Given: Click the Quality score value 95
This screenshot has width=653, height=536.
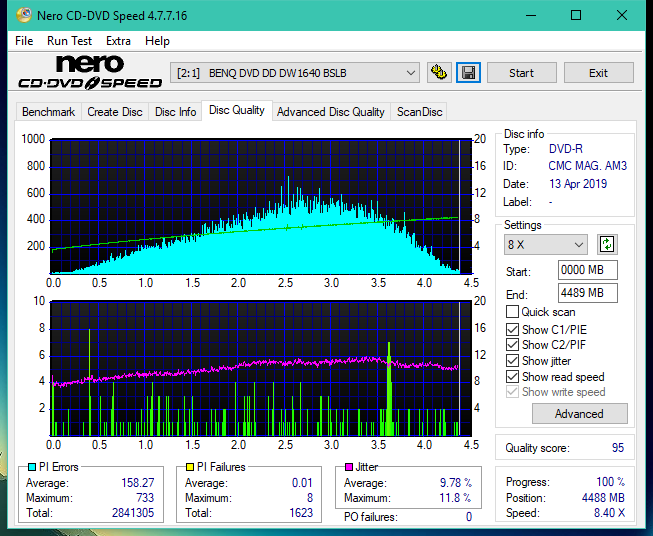Looking at the screenshot, I should tap(618, 448).
